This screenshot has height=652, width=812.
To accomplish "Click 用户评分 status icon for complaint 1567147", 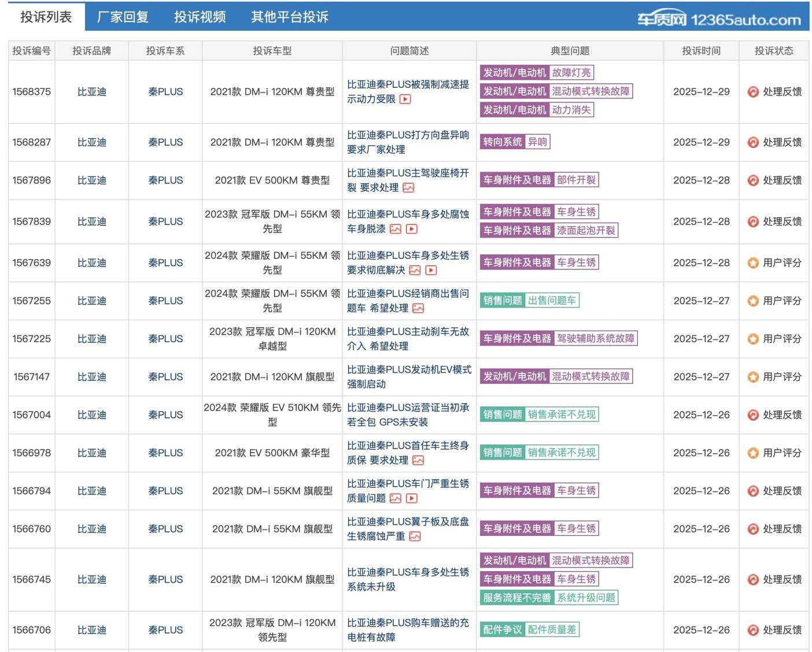I will 752,377.
